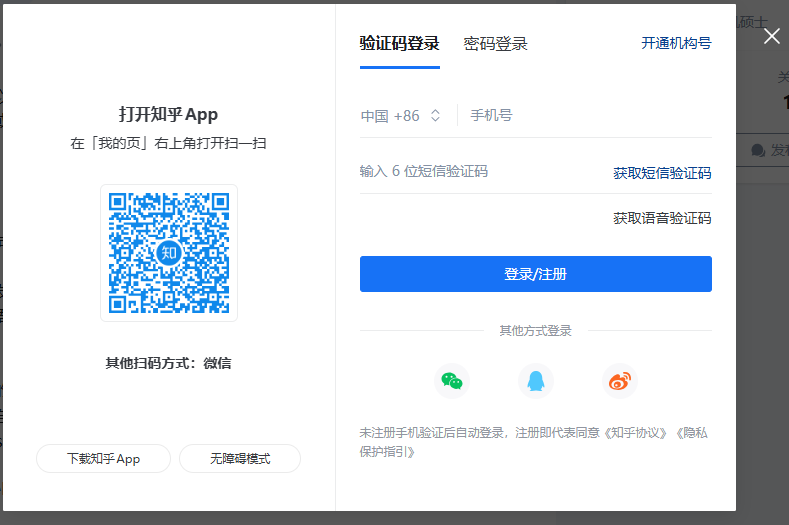Switch to the 验证码登录 tab

coord(399,44)
